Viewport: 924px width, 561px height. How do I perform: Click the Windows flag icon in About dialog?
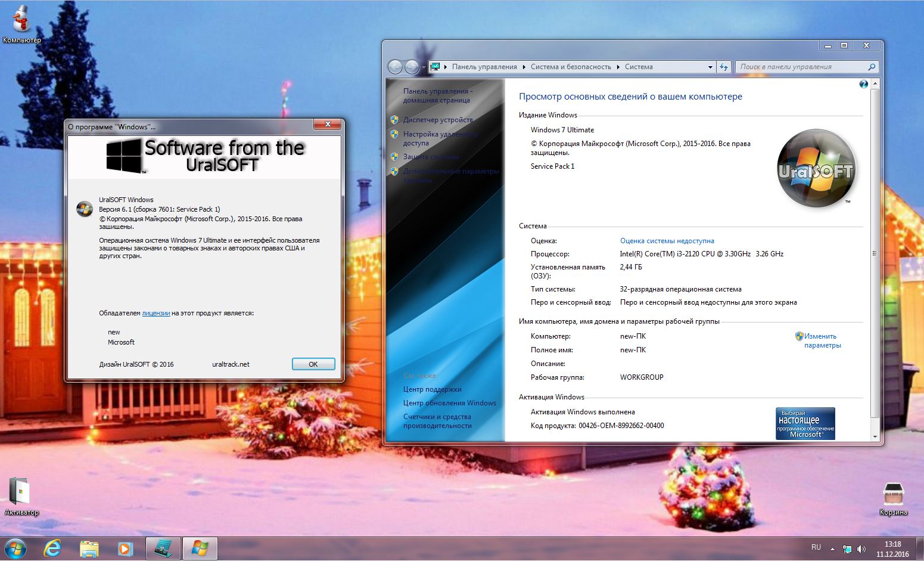coord(84,209)
